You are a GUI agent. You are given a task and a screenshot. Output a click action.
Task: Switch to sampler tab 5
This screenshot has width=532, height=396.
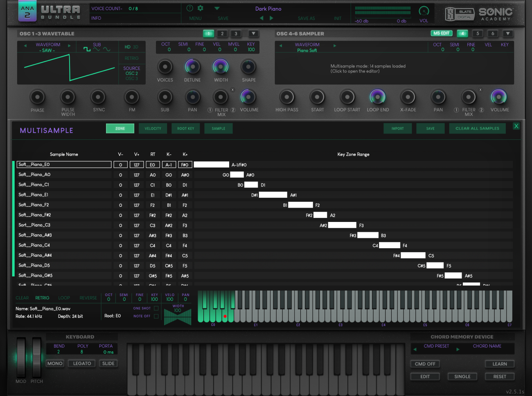pos(478,34)
